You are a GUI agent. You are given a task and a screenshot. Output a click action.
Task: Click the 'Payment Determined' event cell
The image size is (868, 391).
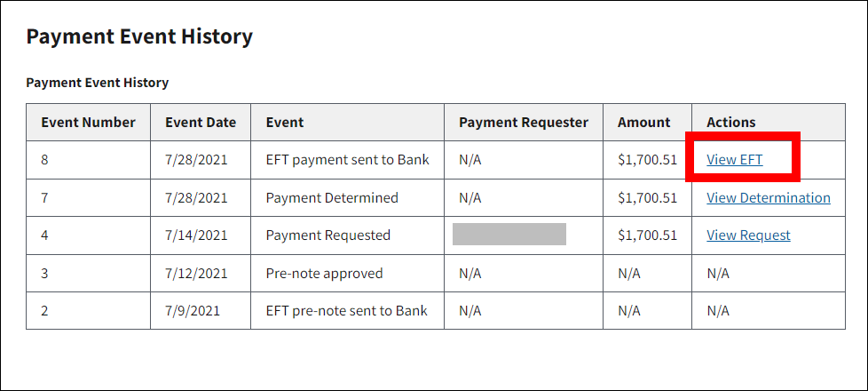[x=332, y=197]
